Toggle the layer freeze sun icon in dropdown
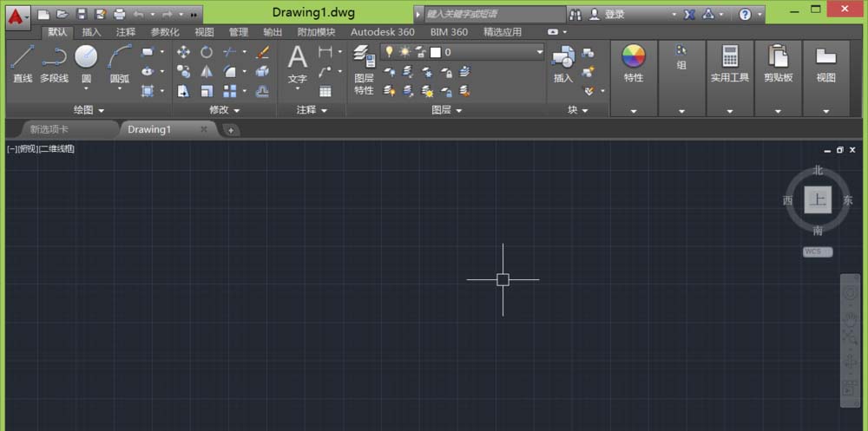 (x=404, y=52)
